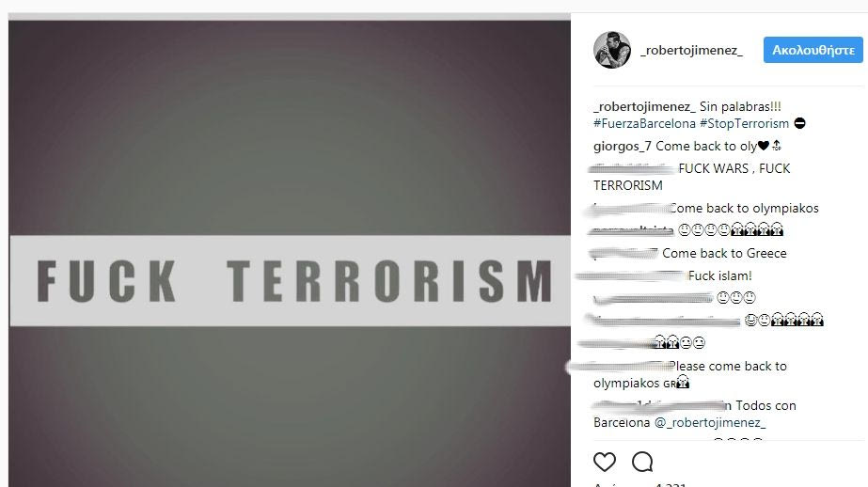
Task: Click the post image with terrorism text
Action: pos(290,254)
